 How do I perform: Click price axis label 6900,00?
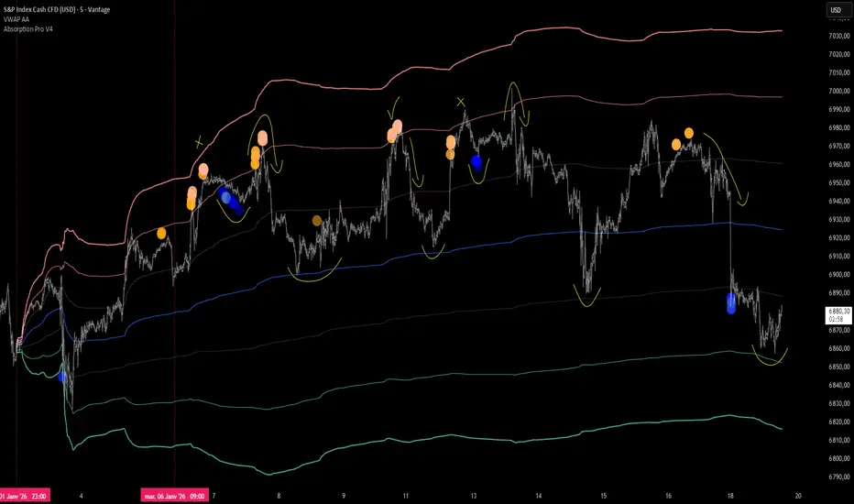pyautogui.click(x=839, y=275)
